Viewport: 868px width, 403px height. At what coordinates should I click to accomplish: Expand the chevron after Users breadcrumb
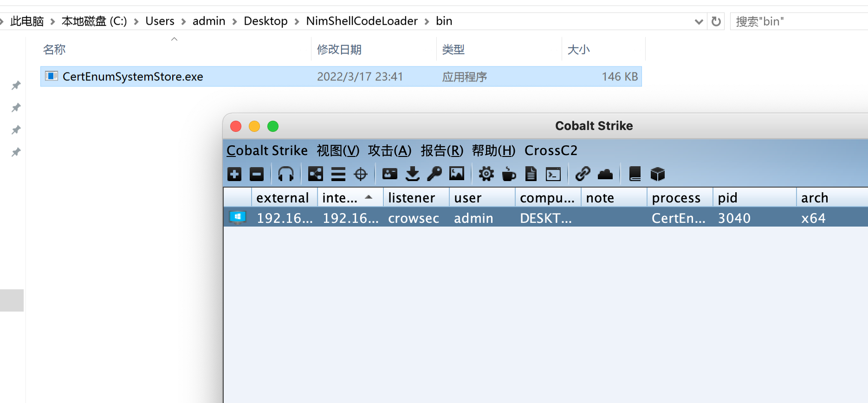(183, 22)
